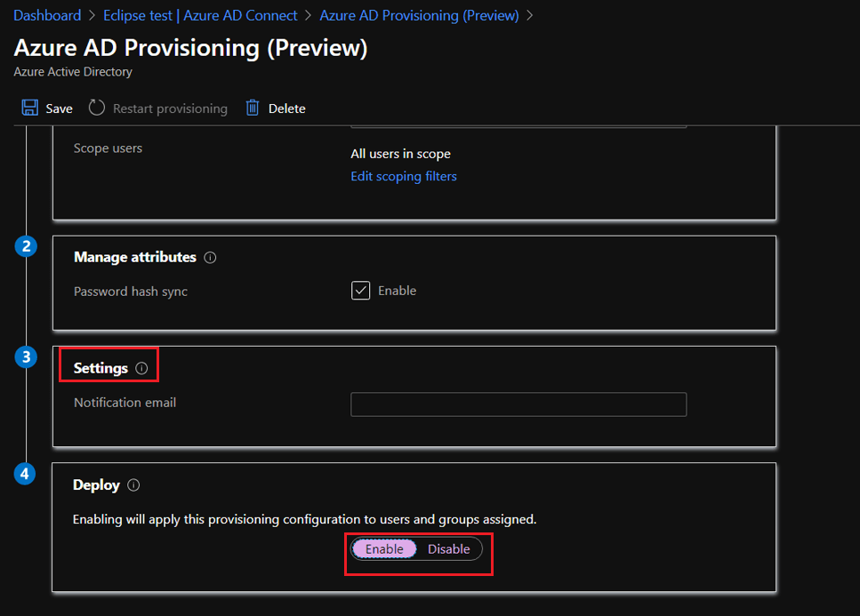Click the Azure AD Provisioning (Preview) page title
Image resolution: width=860 pixels, height=616 pixels.
point(191,48)
